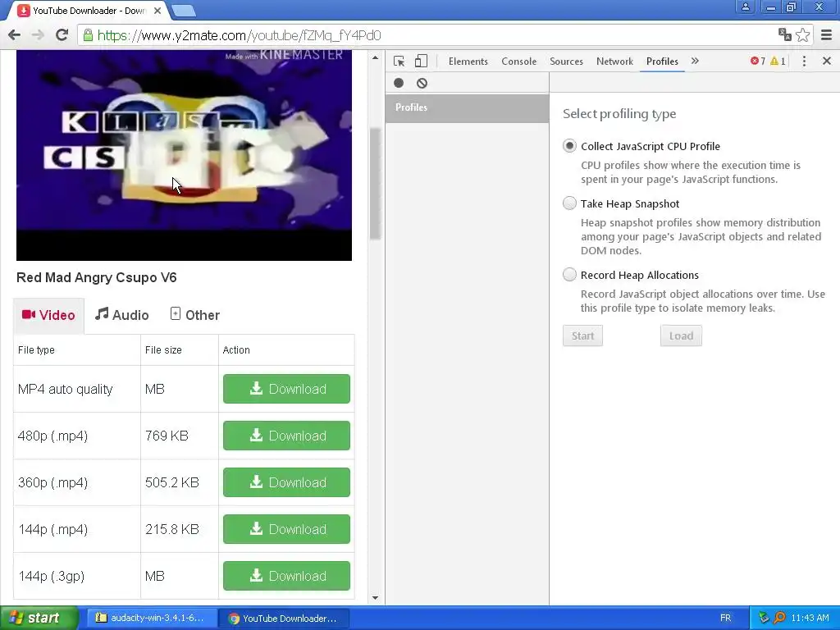The height and width of the screenshot is (630, 840).
Task: Click the user profile icon in title bar
Action: pyautogui.click(x=745, y=7)
